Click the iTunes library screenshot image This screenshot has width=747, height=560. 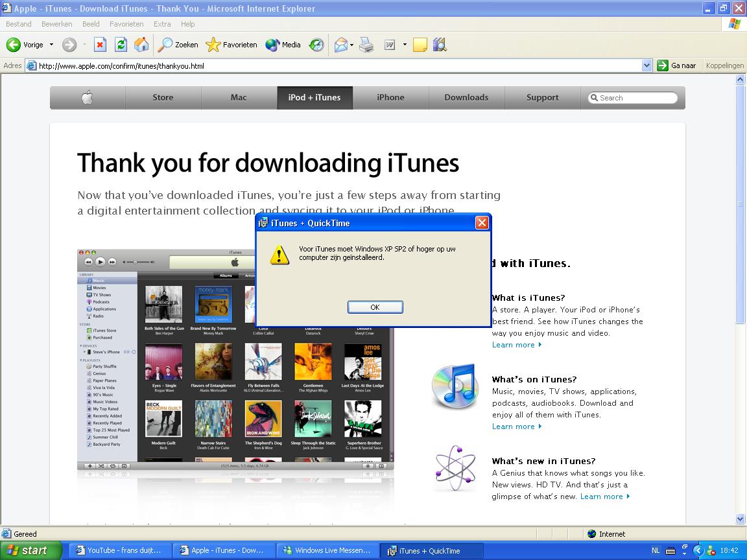pyautogui.click(x=235, y=359)
